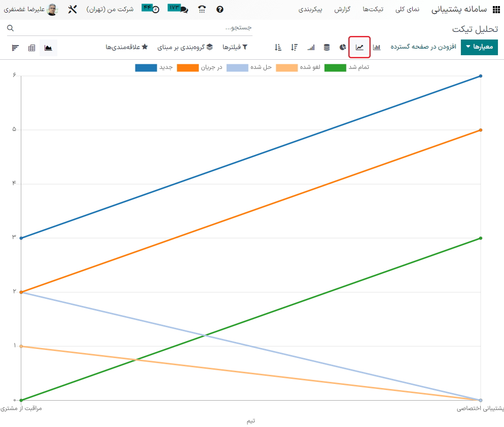Screen dimensions: 504x427
Task: Select the pie chart view
Action: 343,47
